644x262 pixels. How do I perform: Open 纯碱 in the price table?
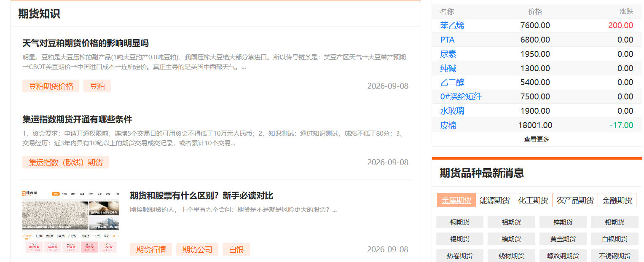click(x=448, y=68)
